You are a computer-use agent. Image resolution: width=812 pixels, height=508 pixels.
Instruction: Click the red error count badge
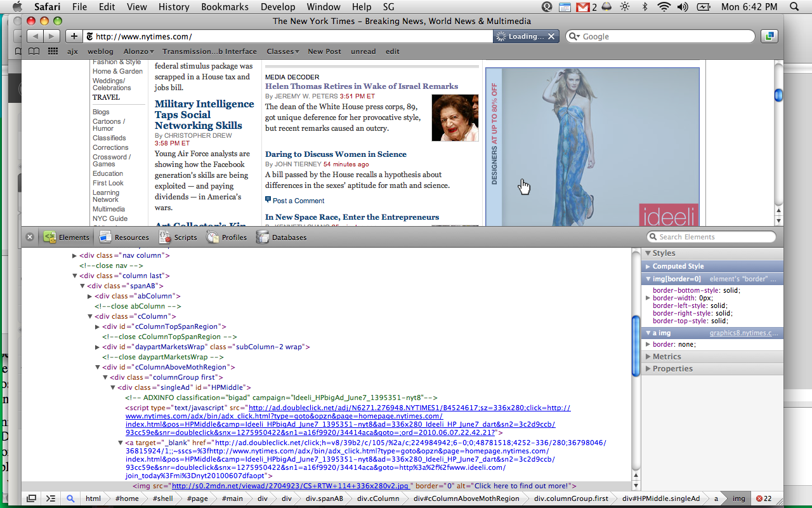click(x=764, y=498)
